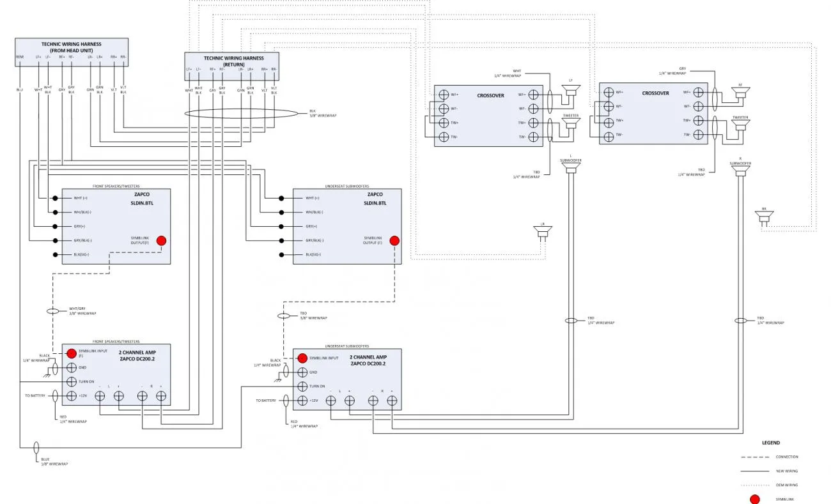Click the dotted OEM wiring line sample in legend

pos(755,485)
